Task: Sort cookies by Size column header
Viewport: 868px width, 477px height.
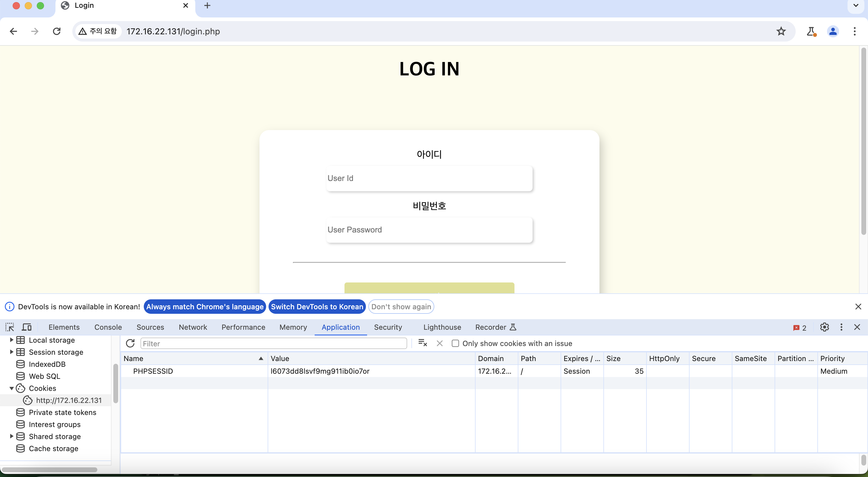Action: 625,359
